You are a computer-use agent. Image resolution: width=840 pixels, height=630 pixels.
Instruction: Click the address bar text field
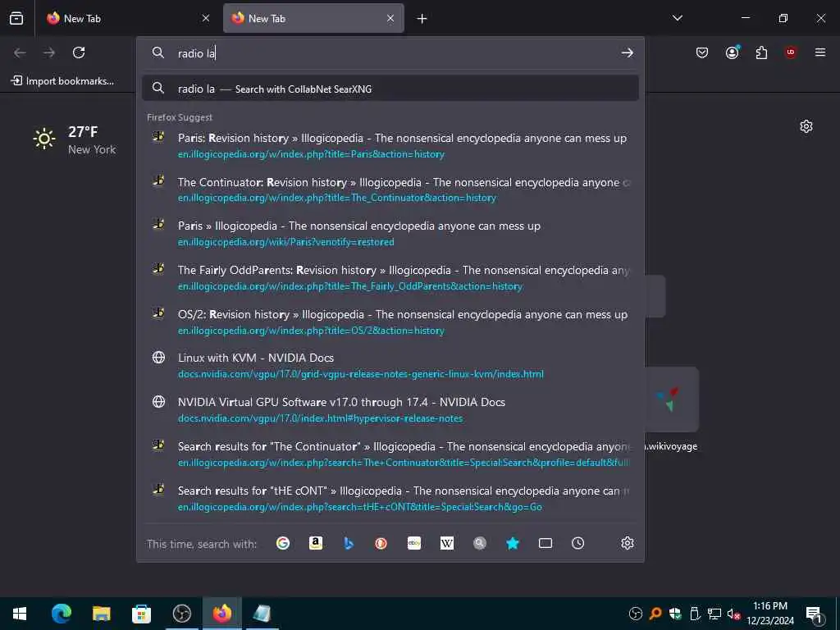tap(391, 53)
